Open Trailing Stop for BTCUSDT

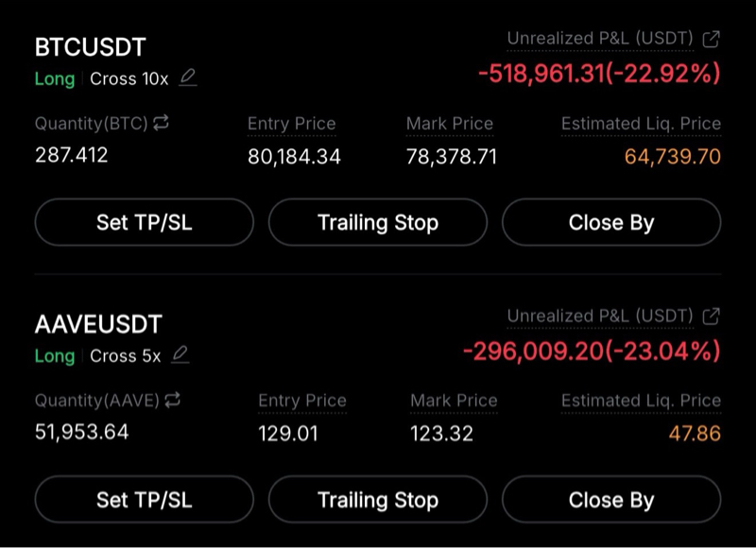378,223
